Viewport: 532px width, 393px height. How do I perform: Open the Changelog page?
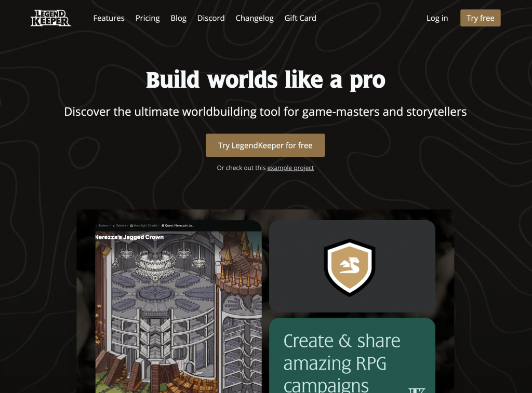coord(255,18)
